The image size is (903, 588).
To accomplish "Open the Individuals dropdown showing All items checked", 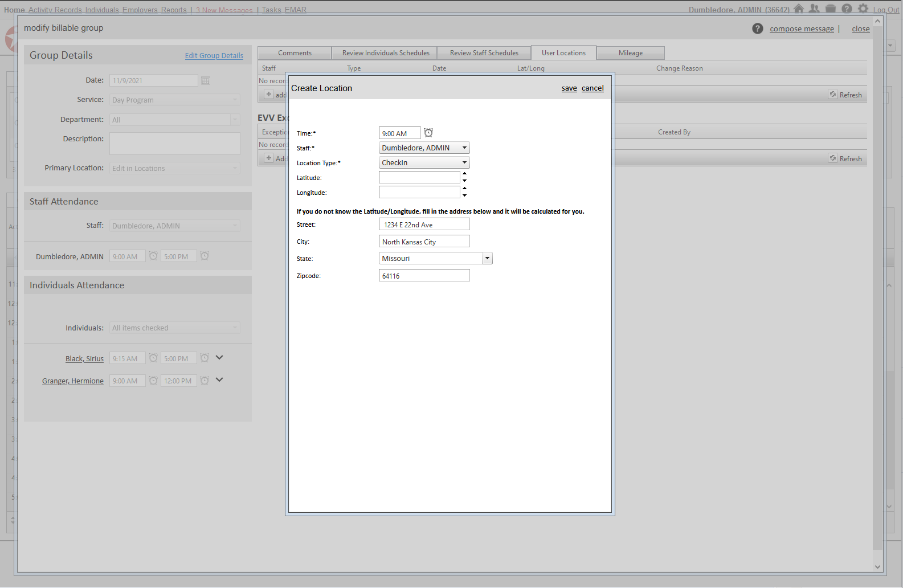I will 175,328.
